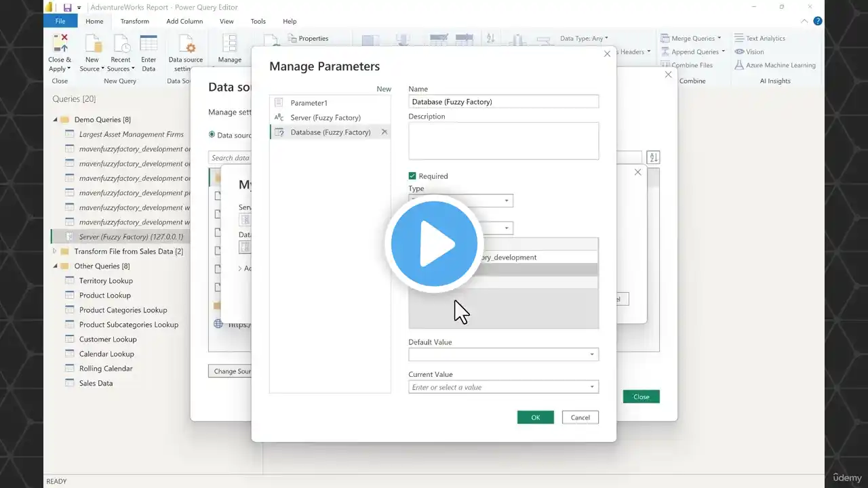Click the sort A-Z icon in Data source settings
This screenshot has height=488, width=868.
(653, 158)
